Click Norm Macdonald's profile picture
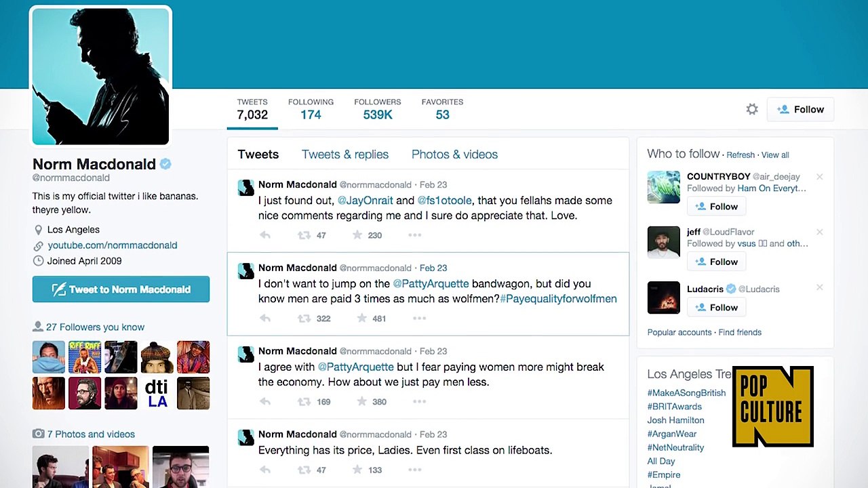Image resolution: width=868 pixels, height=488 pixels. tap(100, 76)
